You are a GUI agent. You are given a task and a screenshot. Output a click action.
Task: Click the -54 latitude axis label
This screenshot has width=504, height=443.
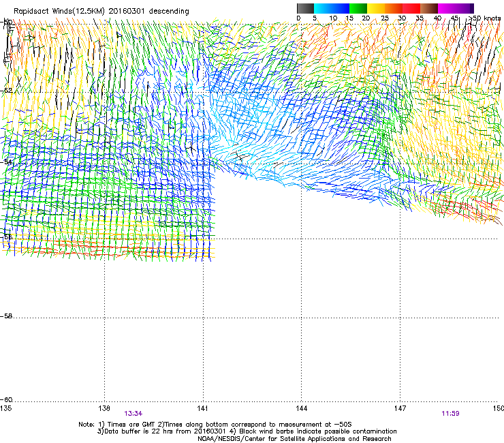[6, 162]
